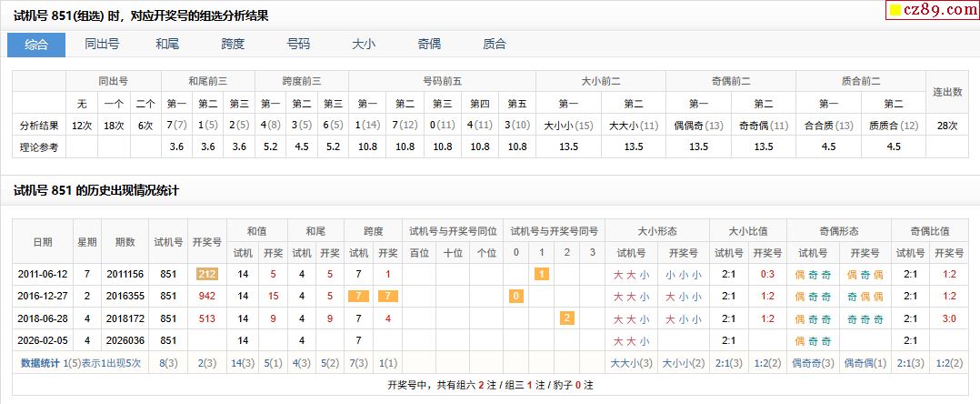Select the 和尾 tab
The width and height of the screenshot is (980, 404).
click(167, 44)
